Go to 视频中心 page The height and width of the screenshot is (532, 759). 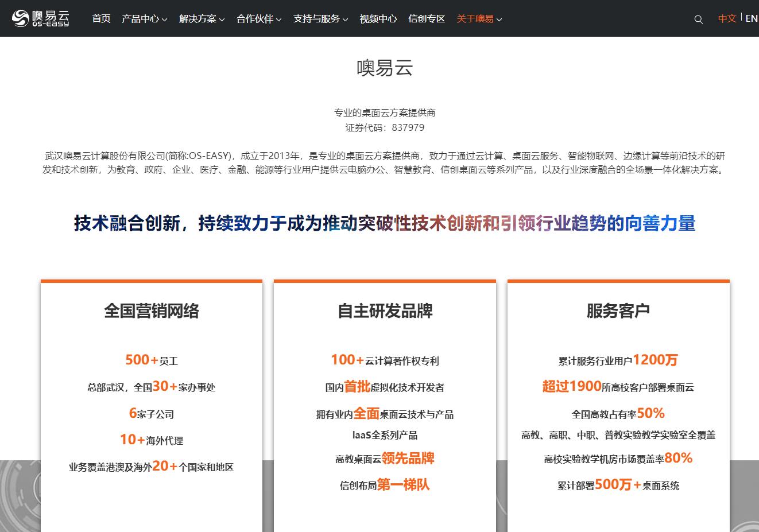coord(378,18)
